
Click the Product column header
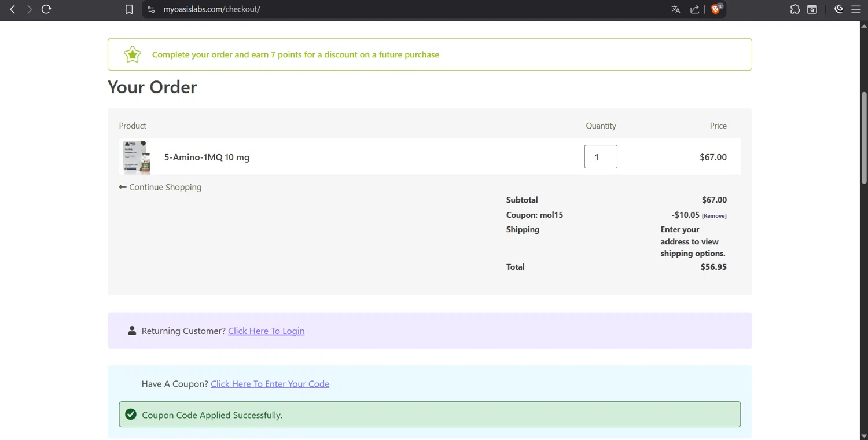pyautogui.click(x=133, y=126)
